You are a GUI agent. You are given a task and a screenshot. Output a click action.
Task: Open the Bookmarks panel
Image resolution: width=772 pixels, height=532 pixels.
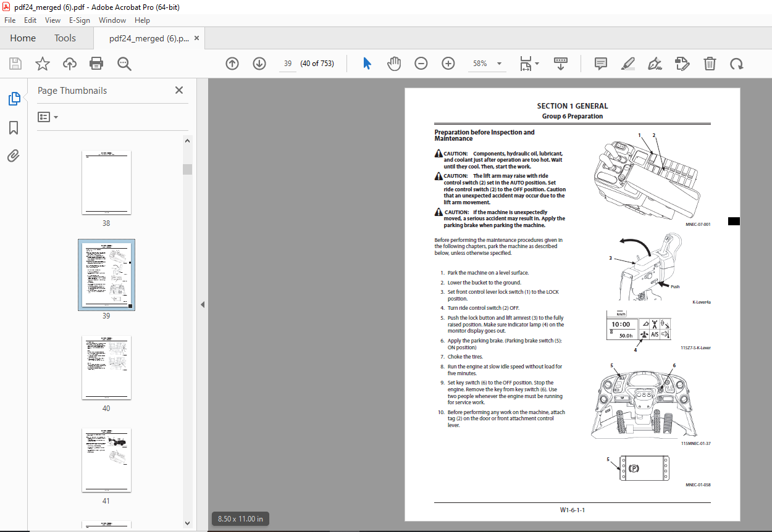(14, 128)
